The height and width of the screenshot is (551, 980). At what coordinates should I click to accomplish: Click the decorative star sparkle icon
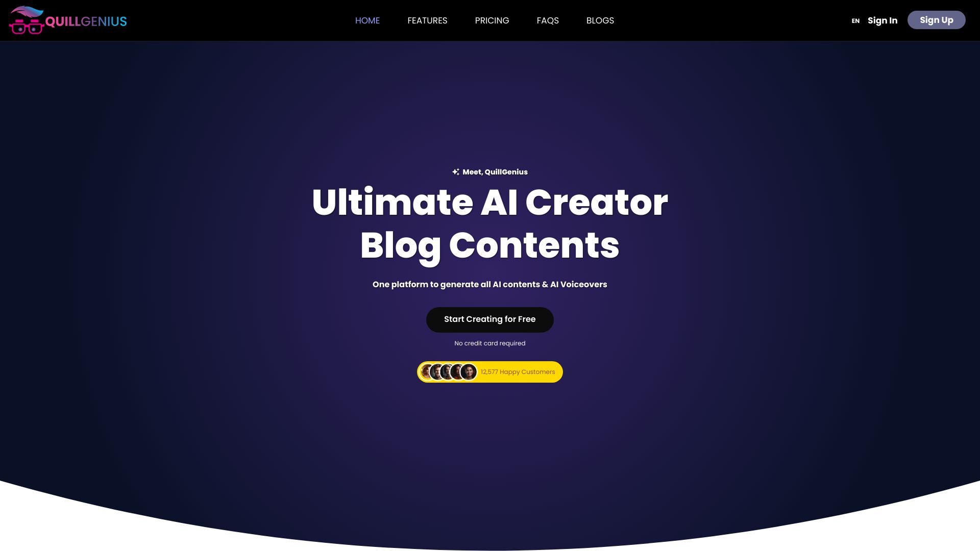coord(456,171)
